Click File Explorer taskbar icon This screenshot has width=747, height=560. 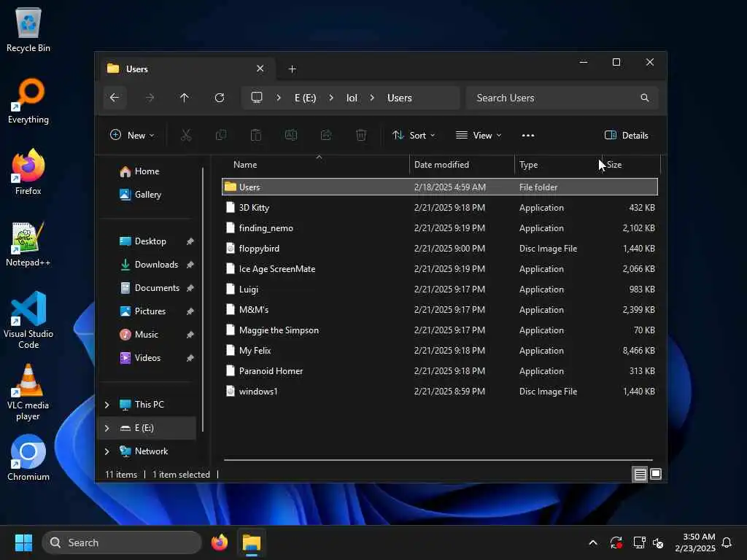[252, 542]
